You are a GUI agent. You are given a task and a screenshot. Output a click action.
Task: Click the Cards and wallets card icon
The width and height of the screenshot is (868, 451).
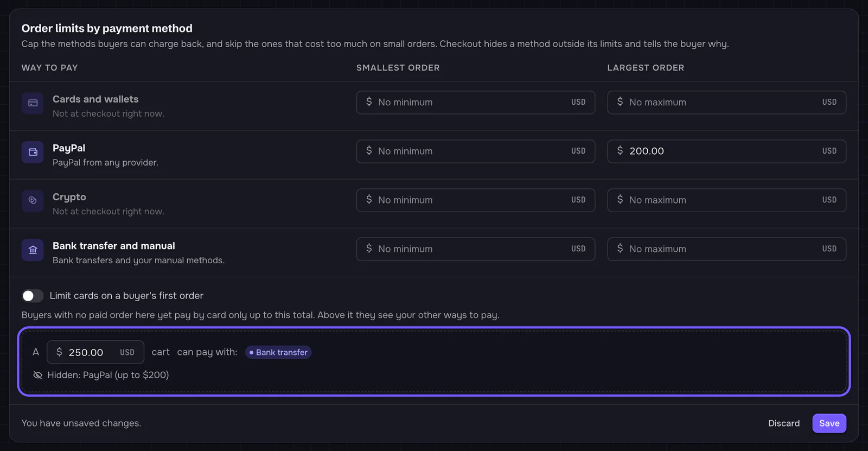coord(33,103)
